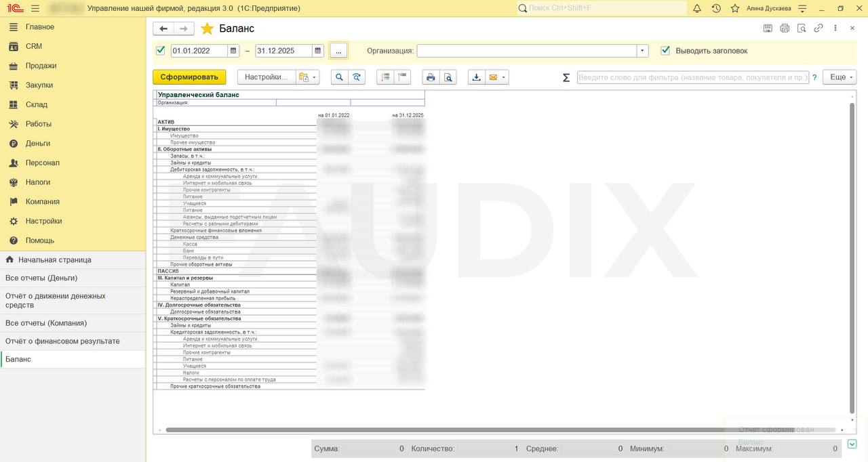Image resolution: width=868 pixels, height=462 pixels.
Task: Open the Настройки section in sidebar
Action: click(x=73, y=221)
